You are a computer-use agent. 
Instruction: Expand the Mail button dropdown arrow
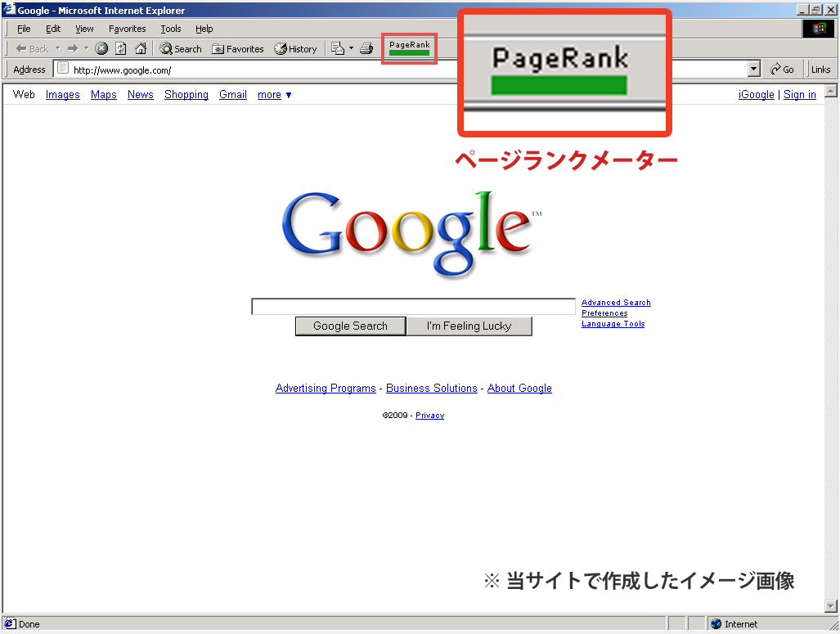pos(352,49)
